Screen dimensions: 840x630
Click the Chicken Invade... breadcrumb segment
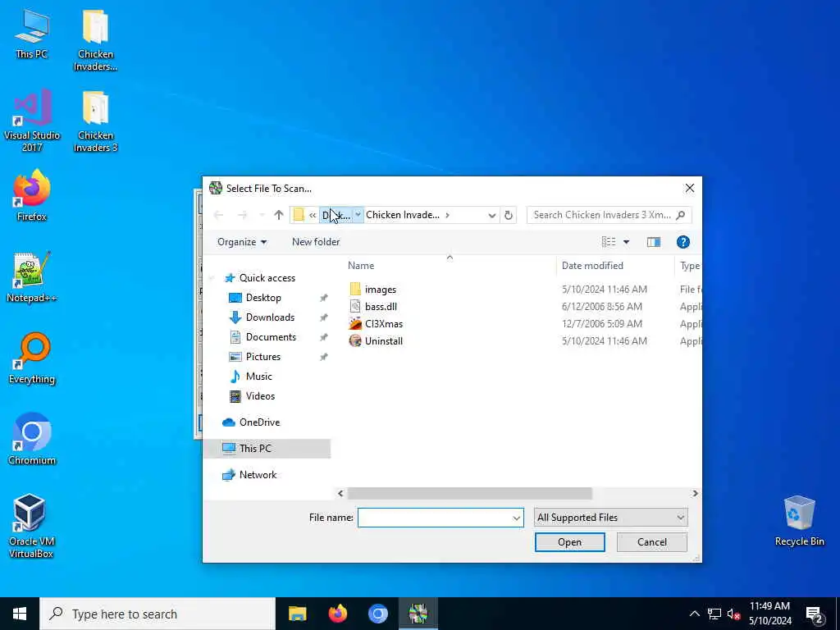[x=403, y=215]
